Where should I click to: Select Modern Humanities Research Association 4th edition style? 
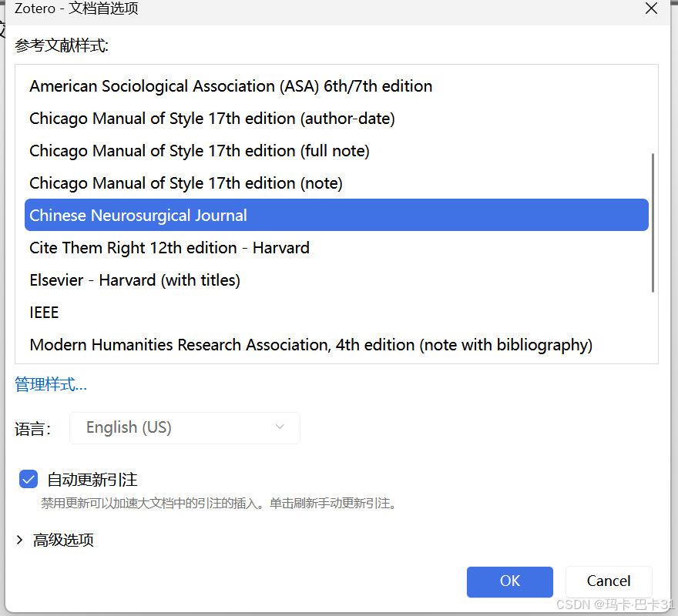(x=337, y=345)
